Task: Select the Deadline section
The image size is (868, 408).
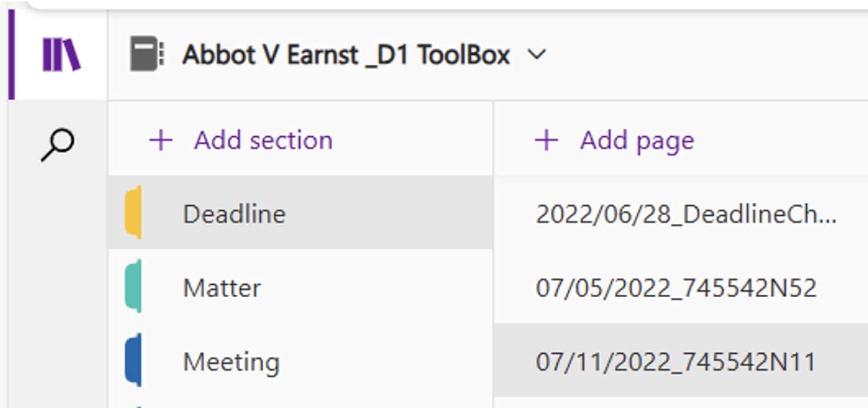Action: pyautogui.click(x=234, y=213)
